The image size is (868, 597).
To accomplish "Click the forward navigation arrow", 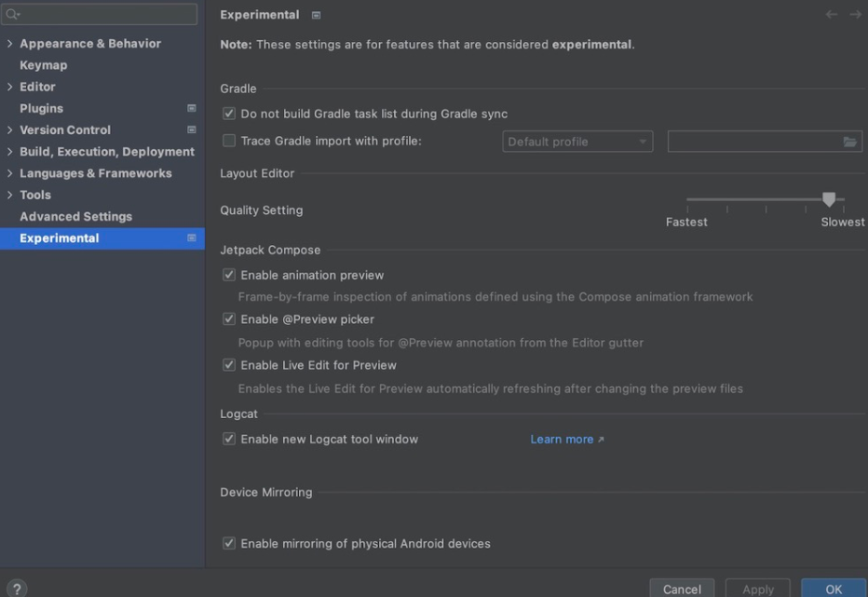I will 855,15.
